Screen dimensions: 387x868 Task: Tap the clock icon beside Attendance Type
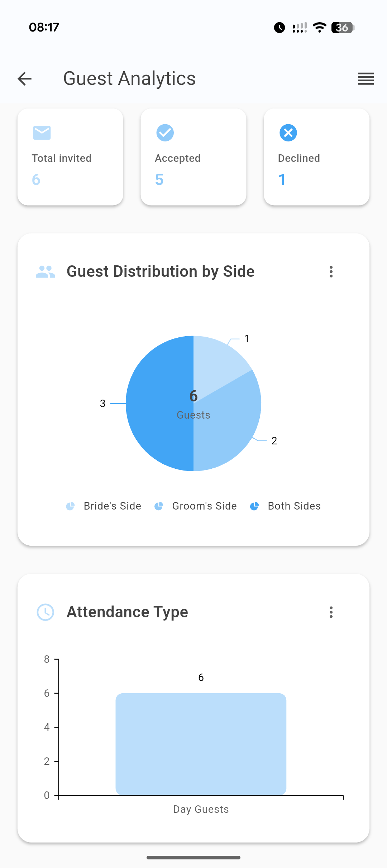46,612
